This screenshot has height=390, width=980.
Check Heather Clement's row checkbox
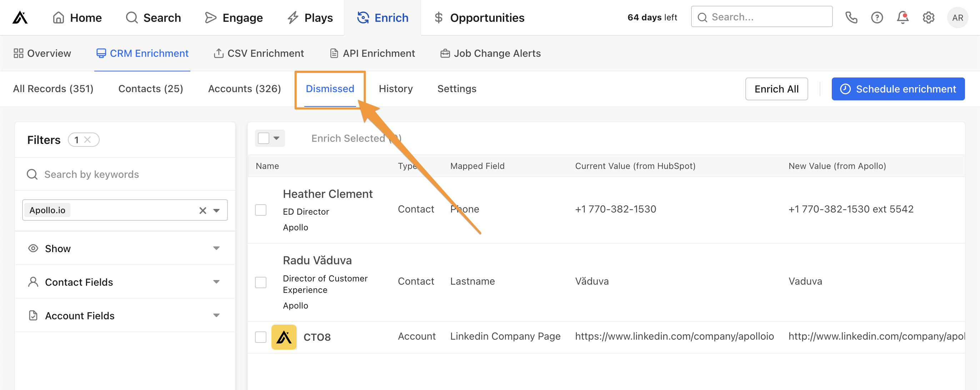tap(261, 210)
